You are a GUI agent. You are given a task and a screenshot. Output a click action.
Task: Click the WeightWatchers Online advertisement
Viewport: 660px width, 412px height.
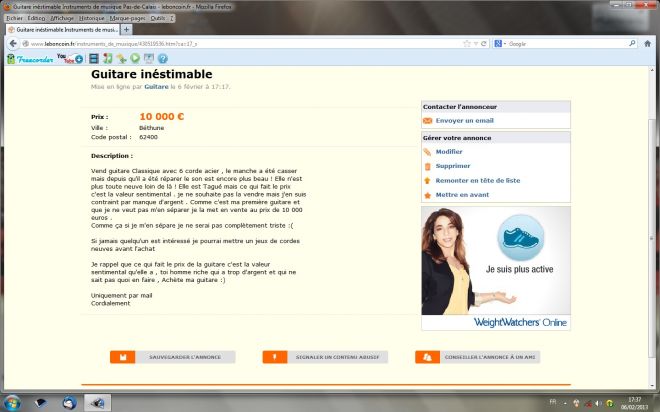[x=496, y=268]
